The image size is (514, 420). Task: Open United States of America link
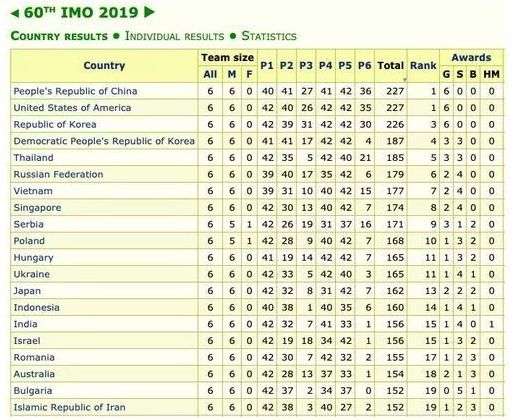pos(72,108)
